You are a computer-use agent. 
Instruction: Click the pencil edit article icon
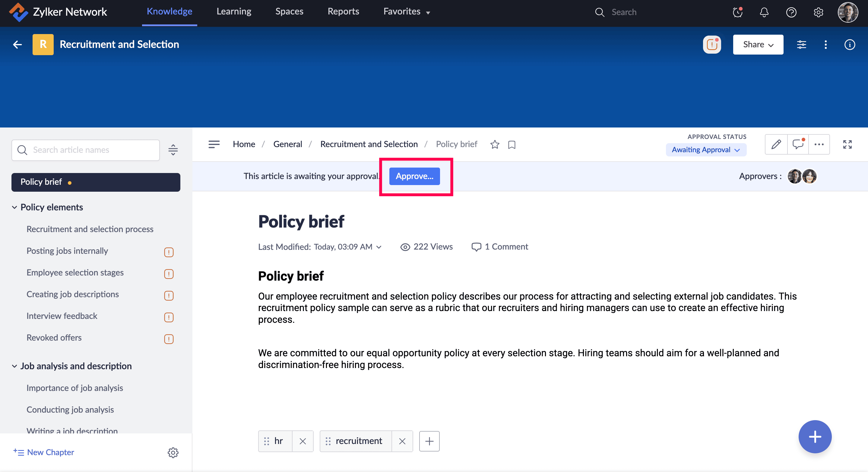click(776, 144)
